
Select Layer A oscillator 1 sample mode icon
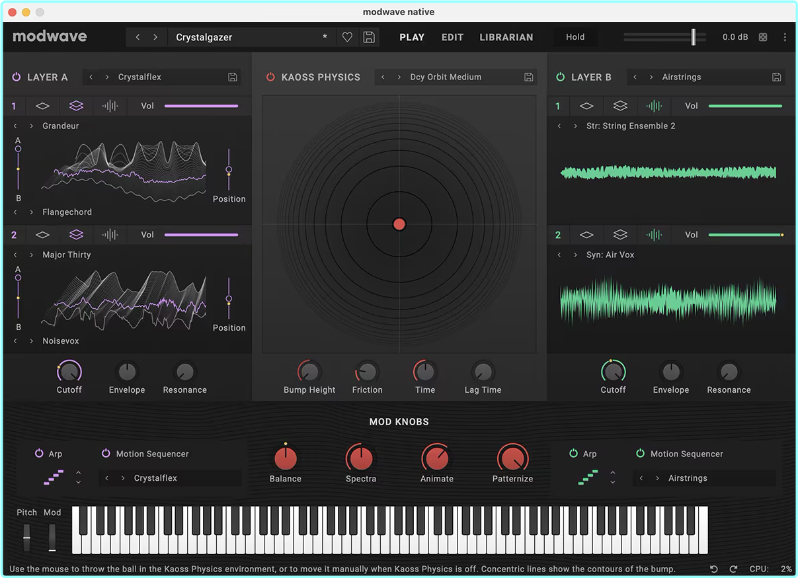[110, 106]
